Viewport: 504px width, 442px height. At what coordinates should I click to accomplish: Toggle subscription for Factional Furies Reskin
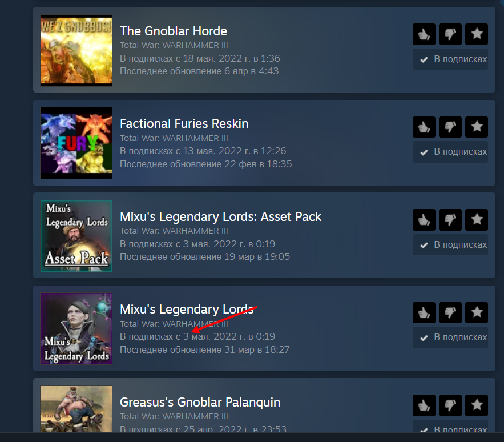pos(450,152)
